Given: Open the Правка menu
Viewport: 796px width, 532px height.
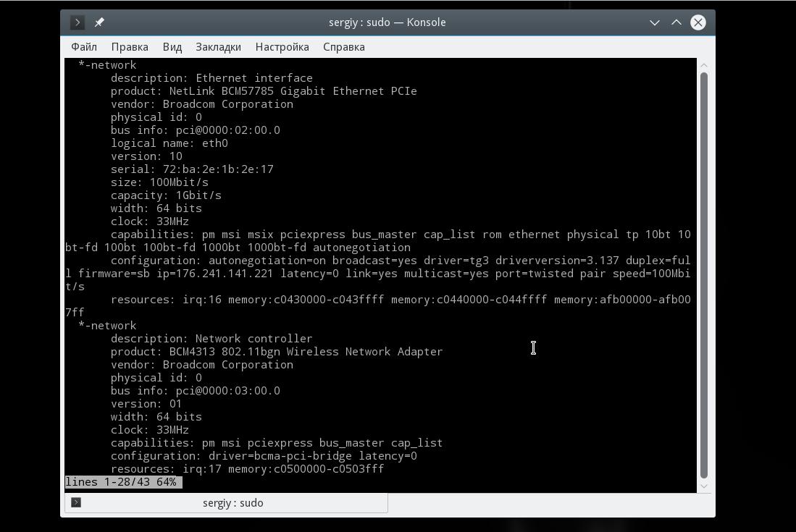Looking at the screenshot, I should pos(130,47).
